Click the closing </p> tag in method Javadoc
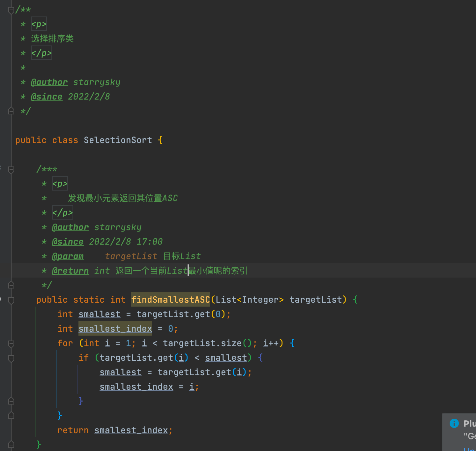476x451 pixels. [x=62, y=213]
